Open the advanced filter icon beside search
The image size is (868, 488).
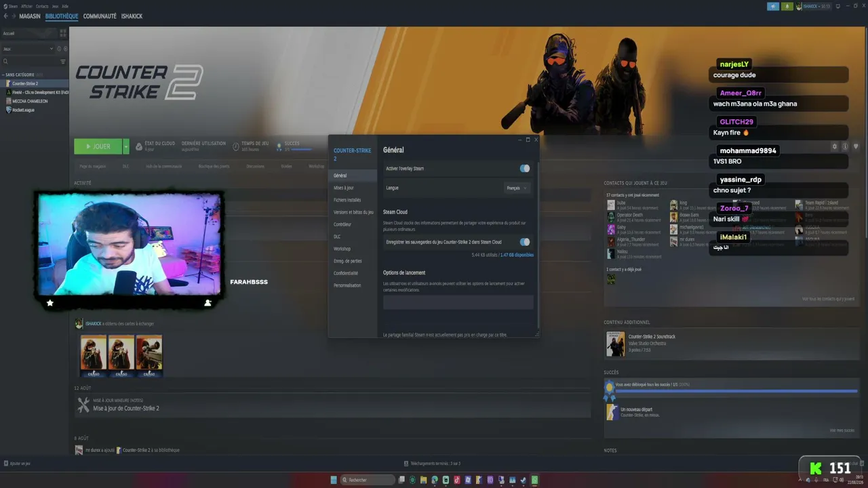tap(64, 62)
